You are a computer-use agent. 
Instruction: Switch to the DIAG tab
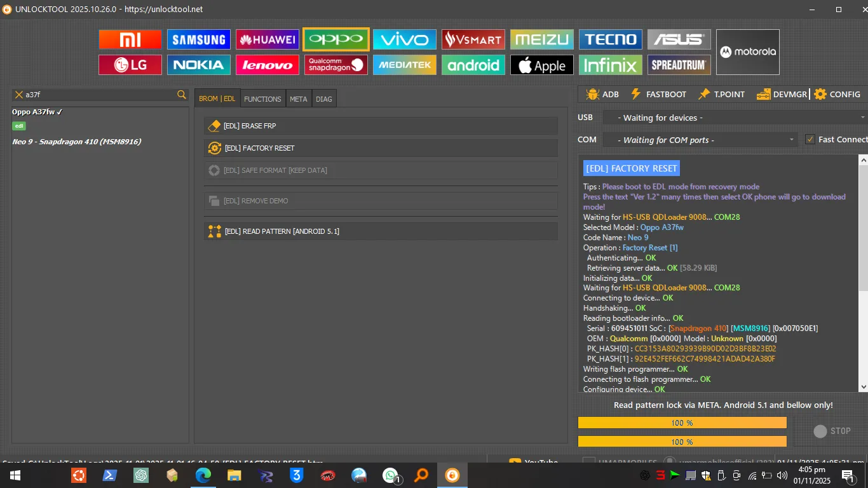pyautogui.click(x=324, y=99)
